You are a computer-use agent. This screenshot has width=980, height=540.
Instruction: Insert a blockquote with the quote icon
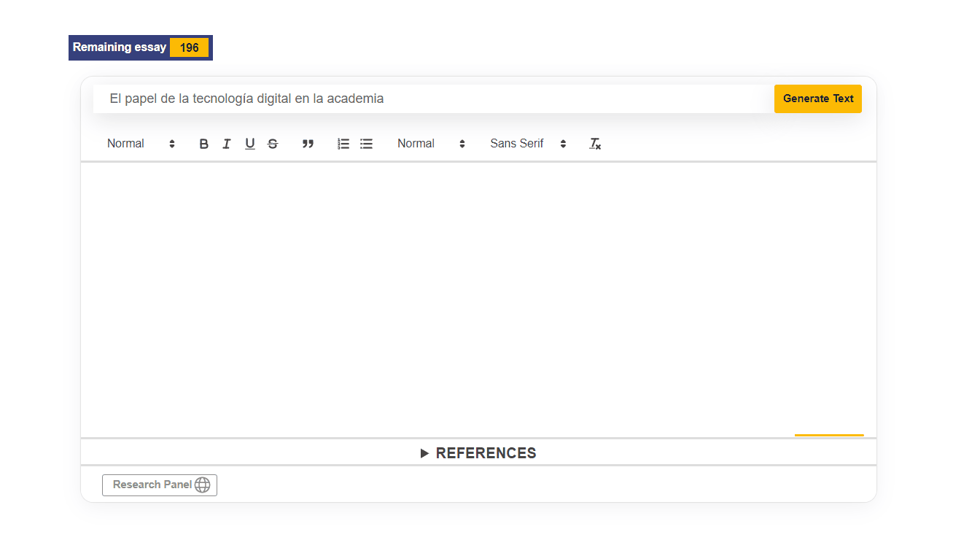point(308,144)
